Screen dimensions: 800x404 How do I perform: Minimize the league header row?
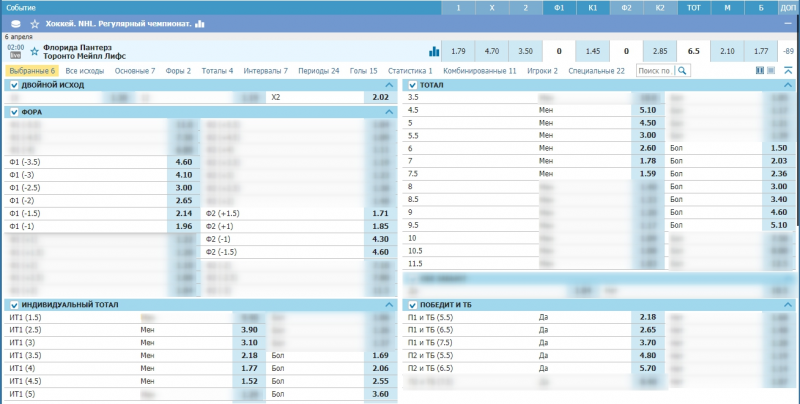(x=787, y=23)
